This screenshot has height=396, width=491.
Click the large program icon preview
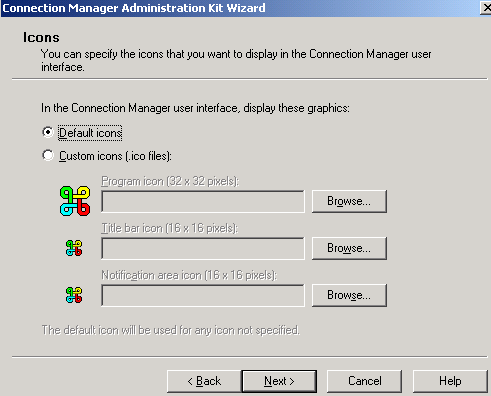75,201
